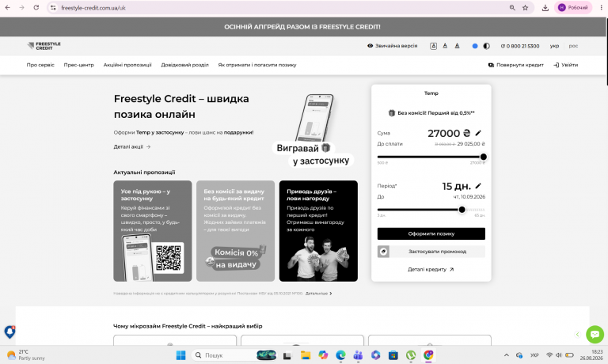Open the Про сервіс menu

[40, 65]
